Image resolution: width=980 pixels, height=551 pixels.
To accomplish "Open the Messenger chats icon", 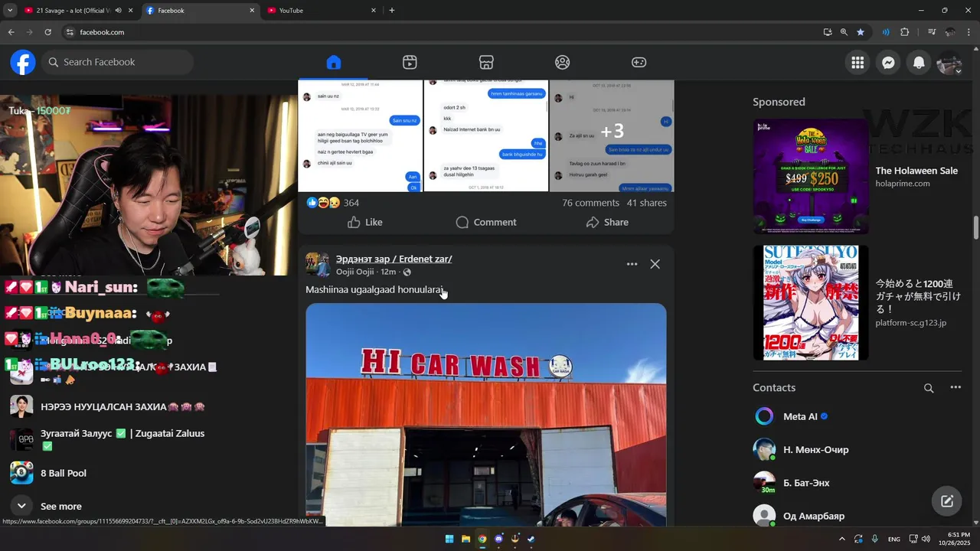I will coord(888,63).
